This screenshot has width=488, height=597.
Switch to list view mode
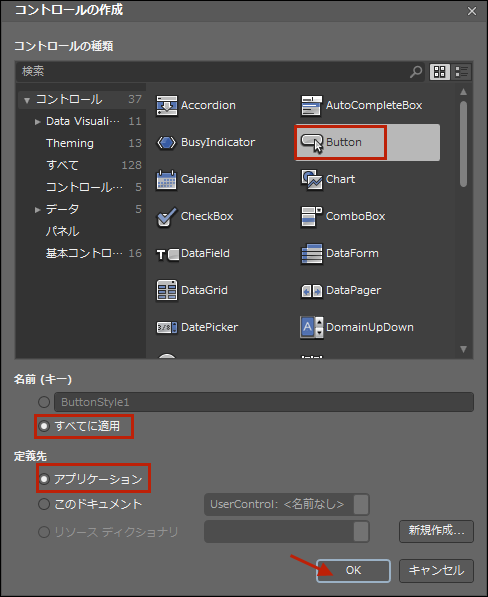461,72
